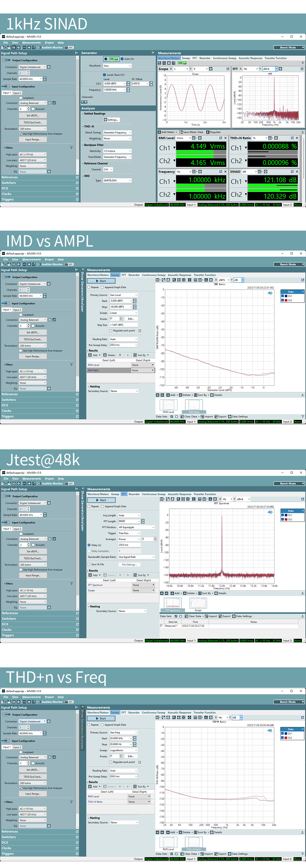
Task: Open Settled Readings Settings in Analyzer
Action: click(x=111, y=120)
